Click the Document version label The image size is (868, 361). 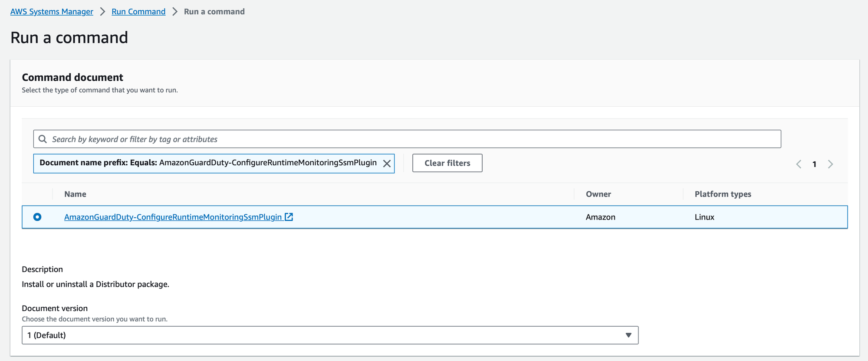(55, 308)
